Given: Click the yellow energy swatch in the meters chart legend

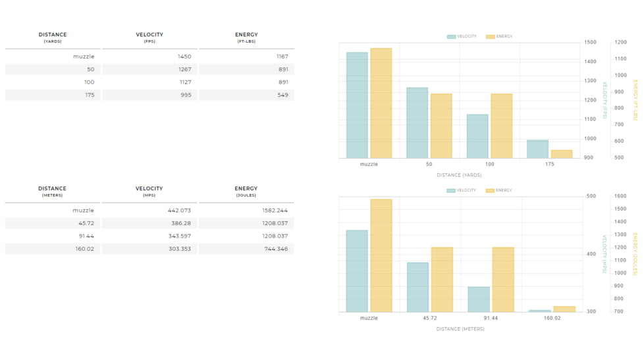Looking at the screenshot, I should (x=490, y=191).
